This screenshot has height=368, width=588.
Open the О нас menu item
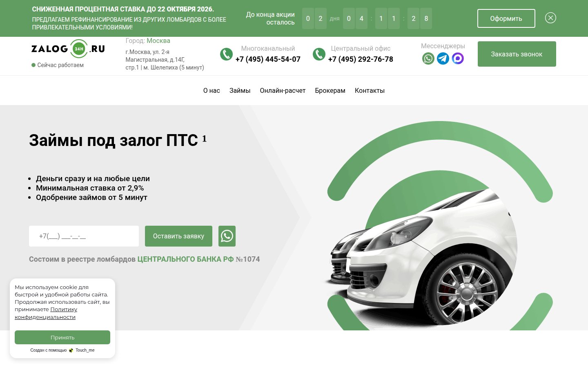click(212, 90)
